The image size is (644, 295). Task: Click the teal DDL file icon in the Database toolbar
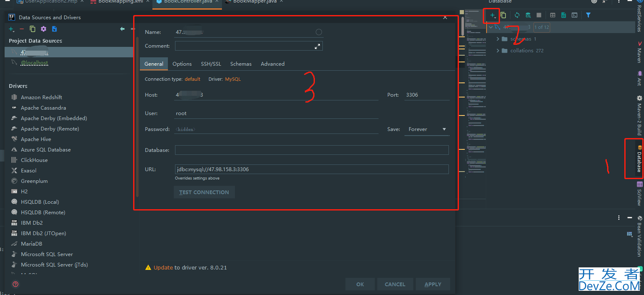[564, 15]
